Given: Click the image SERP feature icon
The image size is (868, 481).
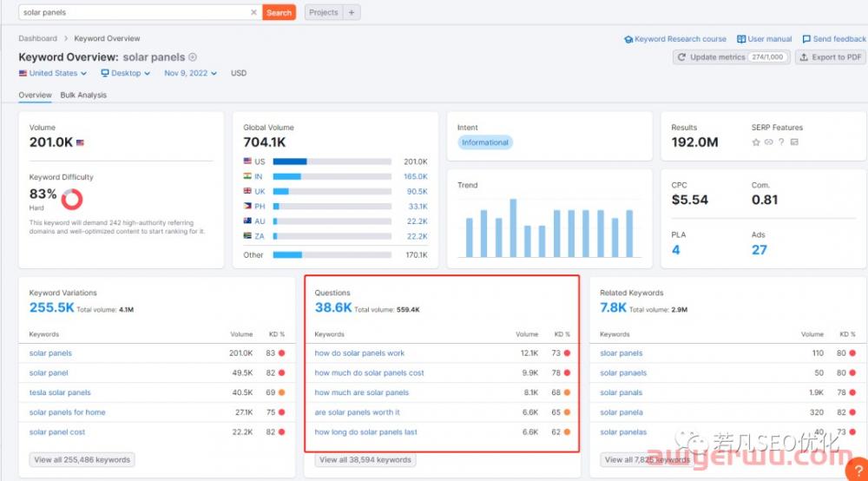Looking at the screenshot, I should point(794,142).
